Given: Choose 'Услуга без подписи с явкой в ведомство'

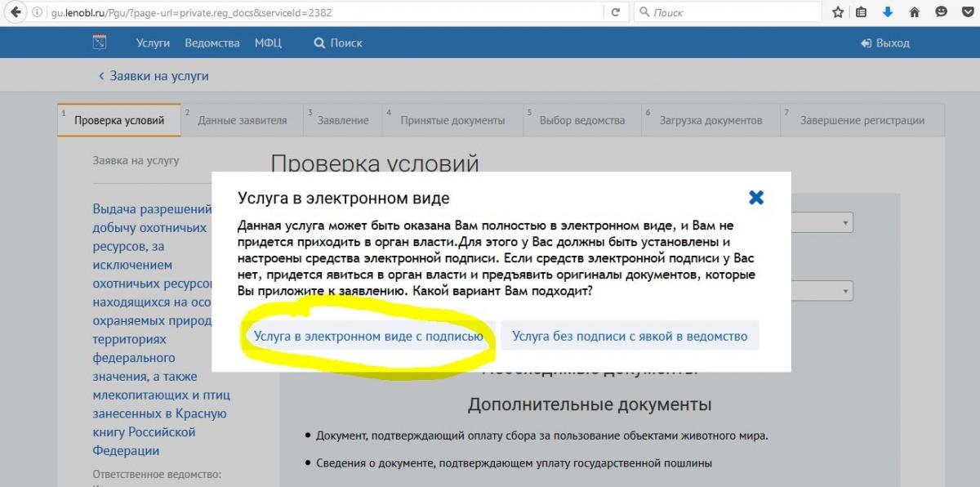Looking at the screenshot, I should 629,336.
